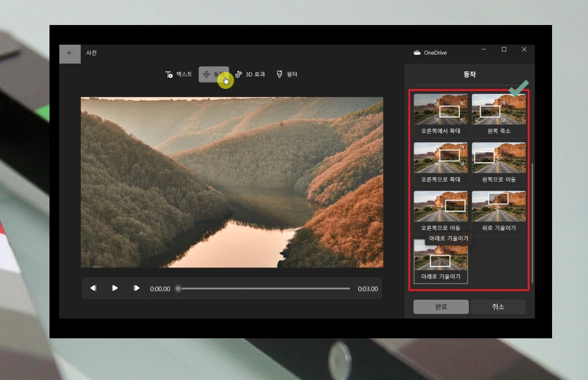
Task: Play the video preview
Action: pyautogui.click(x=115, y=288)
